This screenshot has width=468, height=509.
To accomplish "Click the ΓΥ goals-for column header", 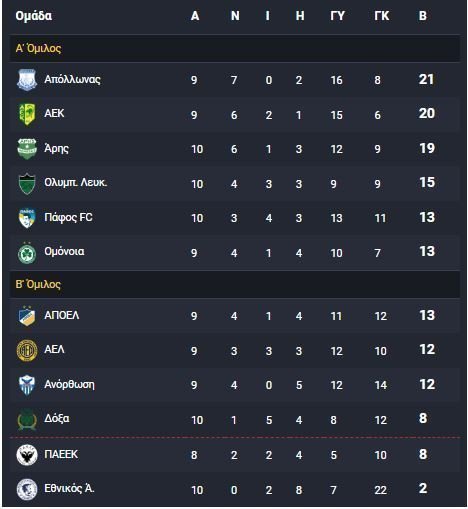I will (337, 16).
